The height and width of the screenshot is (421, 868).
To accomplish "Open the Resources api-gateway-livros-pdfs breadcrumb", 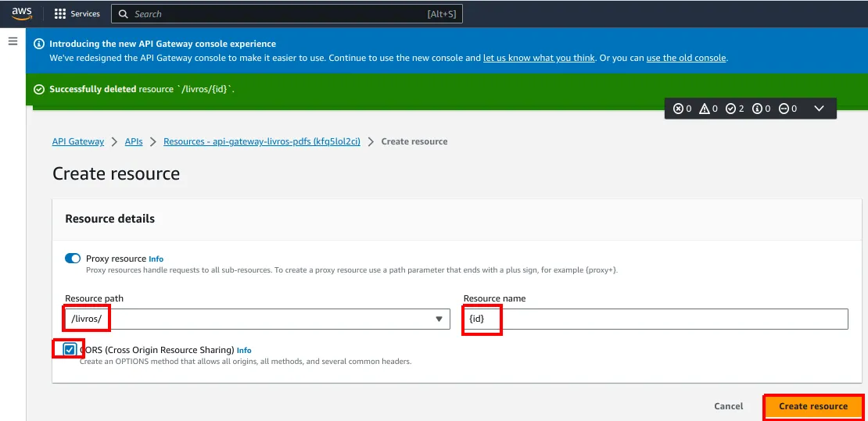I will tap(262, 141).
